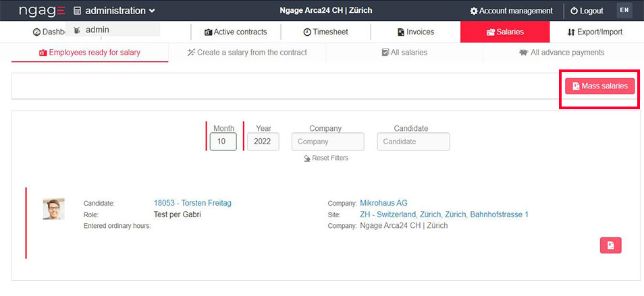Select Employees ready for salary subtab

(90, 53)
